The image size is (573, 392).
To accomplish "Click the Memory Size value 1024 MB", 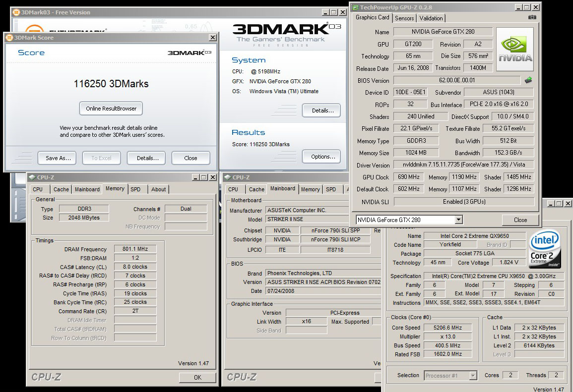I will tap(416, 153).
